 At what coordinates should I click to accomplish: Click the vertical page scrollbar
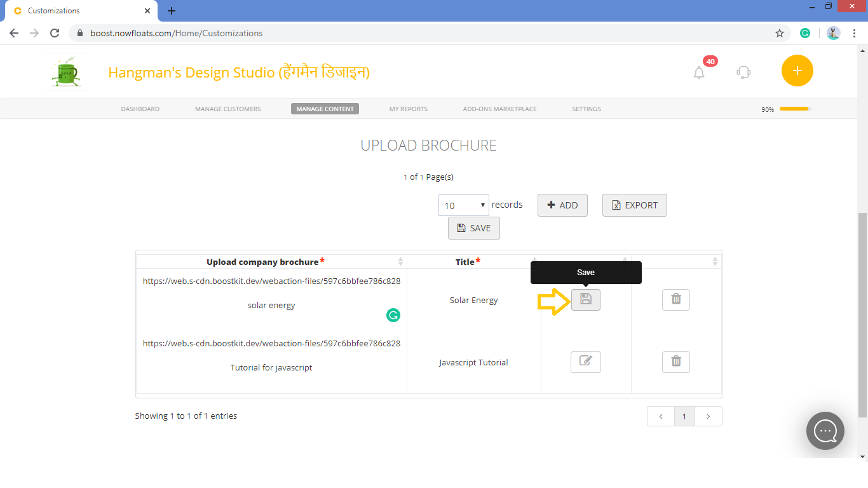click(862, 315)
